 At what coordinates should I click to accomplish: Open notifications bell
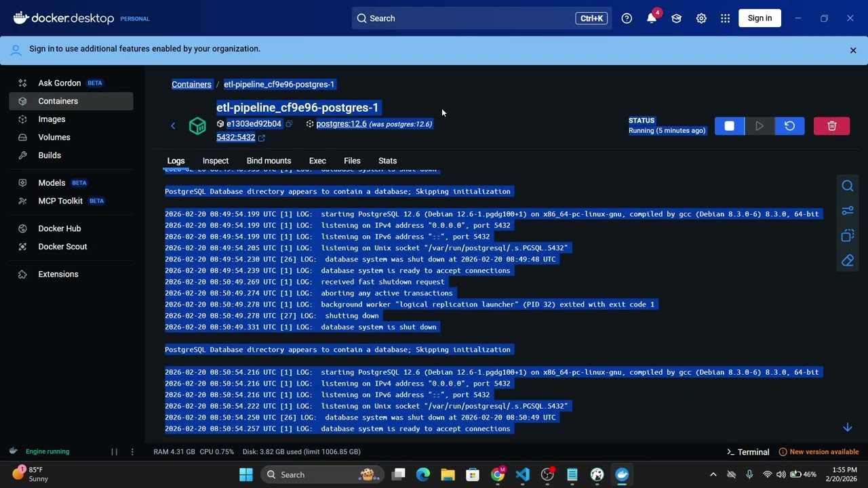coord(652,18)
